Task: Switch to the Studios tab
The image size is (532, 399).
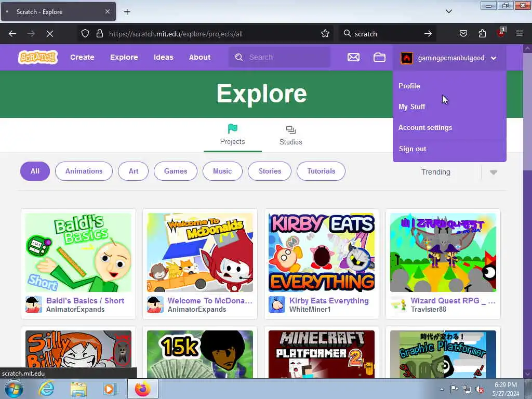Action: (x=291, y=136)
